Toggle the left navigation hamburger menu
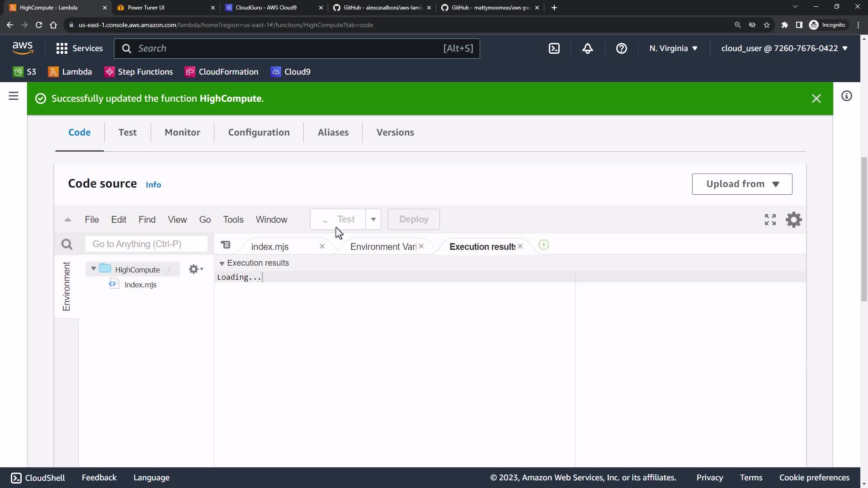 pyautogui.click(x=14, y=96)
